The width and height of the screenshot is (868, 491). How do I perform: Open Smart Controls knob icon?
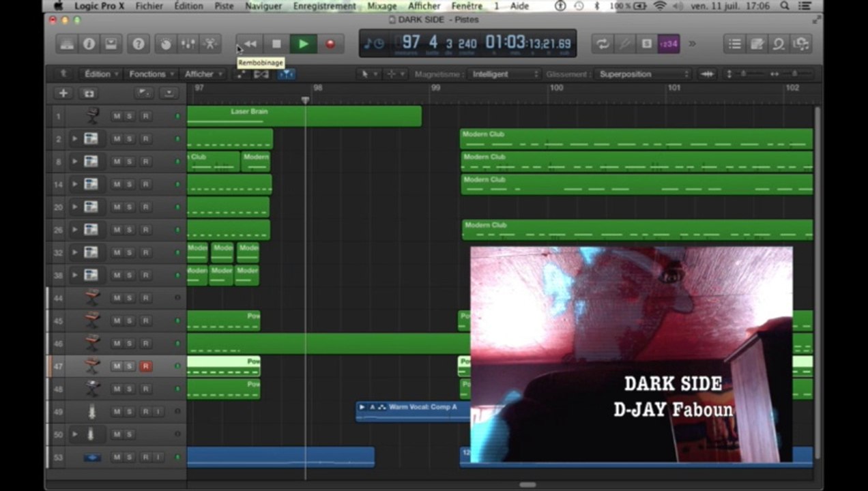tap(166, 44)
